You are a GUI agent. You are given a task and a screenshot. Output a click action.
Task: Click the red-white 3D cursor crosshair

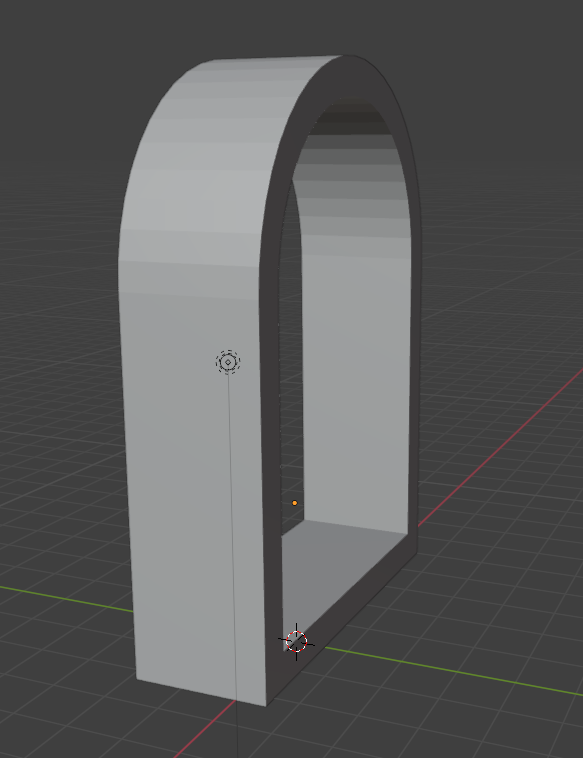(x=296, y=641)
